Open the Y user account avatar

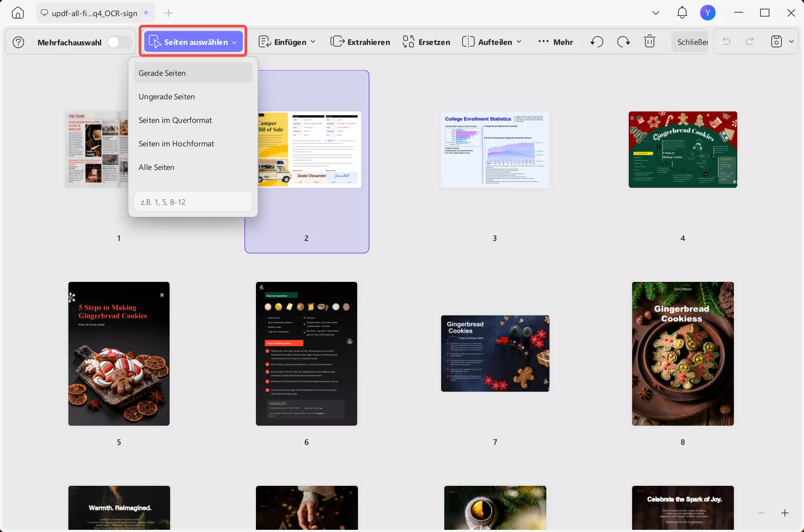click(708, 13)
